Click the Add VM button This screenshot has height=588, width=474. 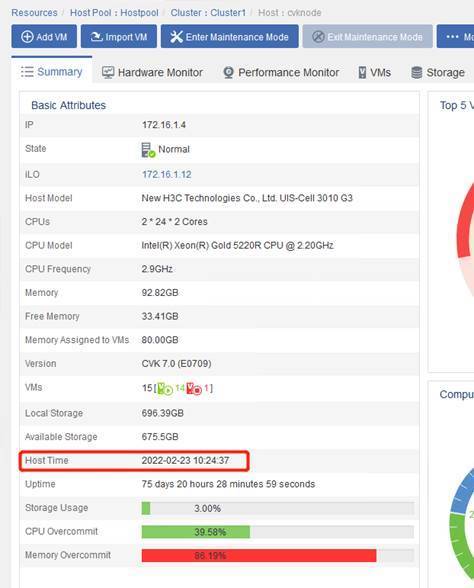pos(44,36)
